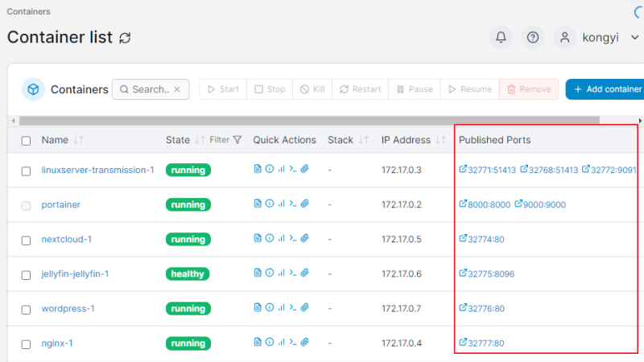View logs for nginx-1
Image resolution: width=644 pixels, height=362 pixels.
(x=258, y=342)
